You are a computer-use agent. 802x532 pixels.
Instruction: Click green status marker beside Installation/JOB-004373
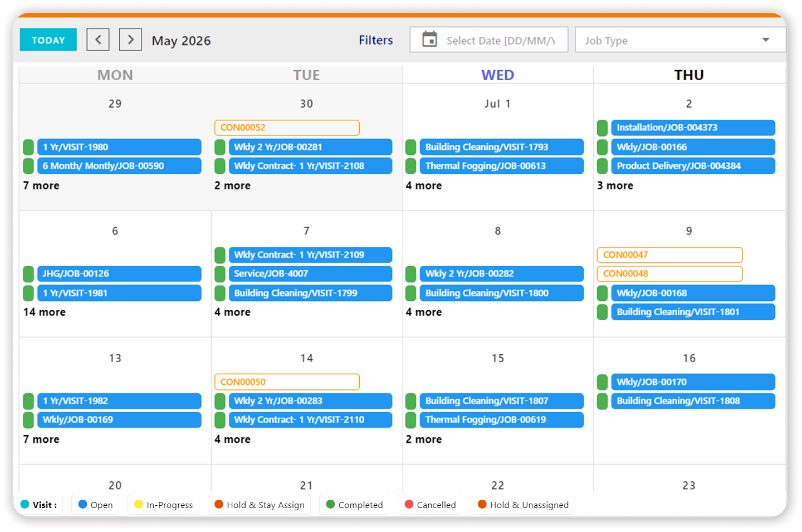[x=602, y=128]
